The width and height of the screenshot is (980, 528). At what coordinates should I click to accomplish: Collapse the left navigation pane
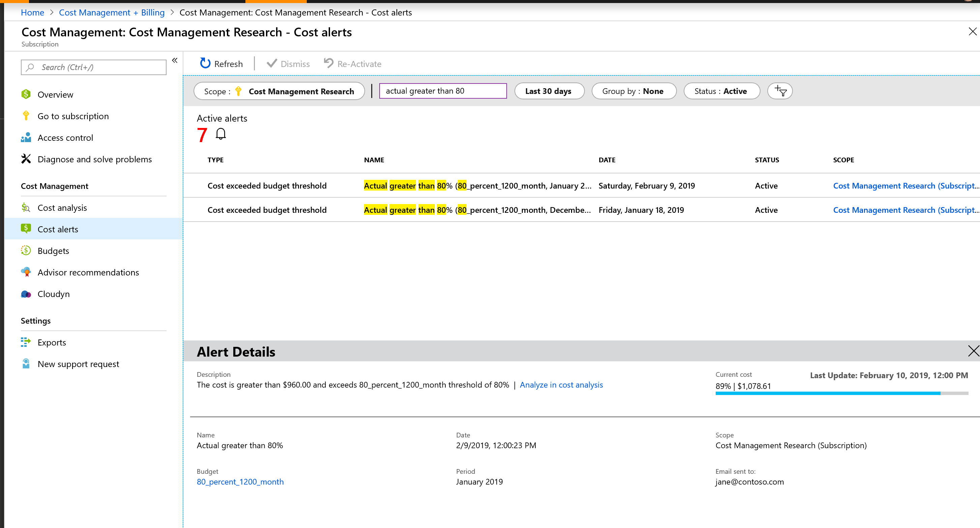point(175,60)
